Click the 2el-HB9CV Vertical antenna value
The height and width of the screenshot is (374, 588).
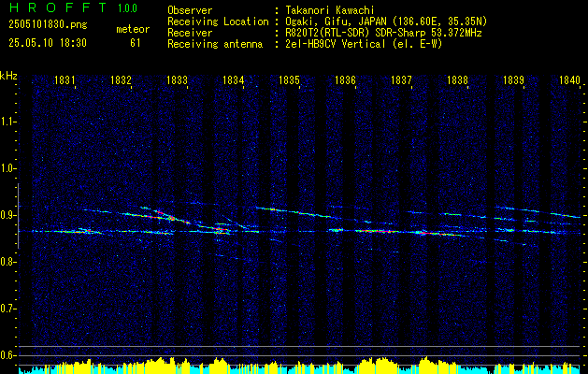pyautogui.click(x=365, y=44)
